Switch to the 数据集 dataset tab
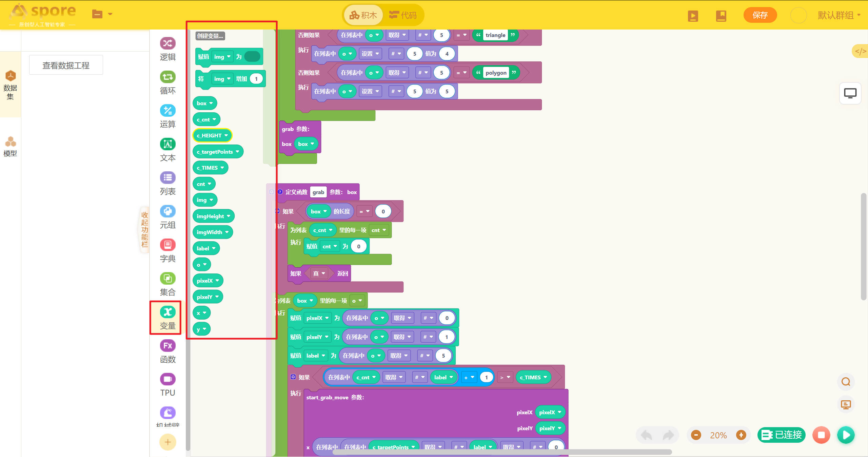The height and width of the screenshot is (457, 868). click(10, 85)
